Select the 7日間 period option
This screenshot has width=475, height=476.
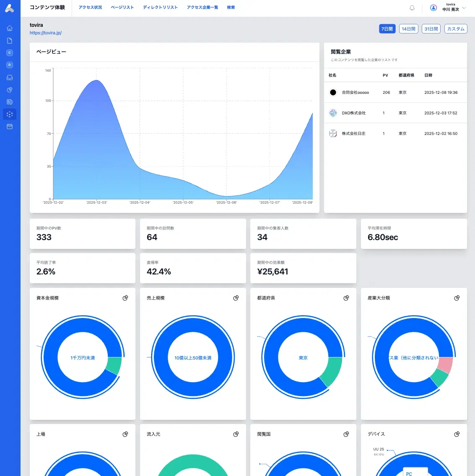tap(387, 29)
